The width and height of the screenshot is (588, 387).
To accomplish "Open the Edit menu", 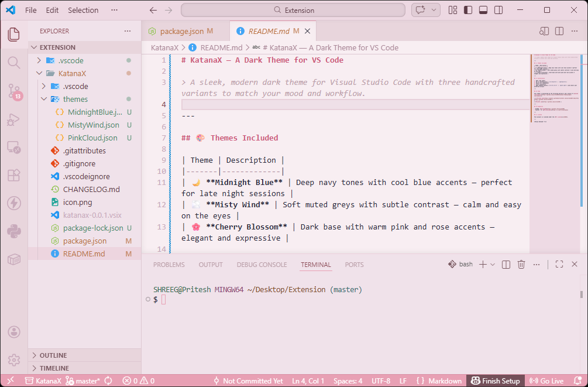I will (x=52, y=10).
